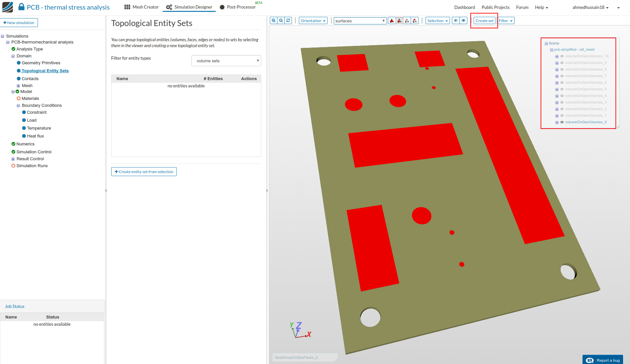Expand the Mesh tree node
This screenshot has width=630, height=364.
coord(18,86)
